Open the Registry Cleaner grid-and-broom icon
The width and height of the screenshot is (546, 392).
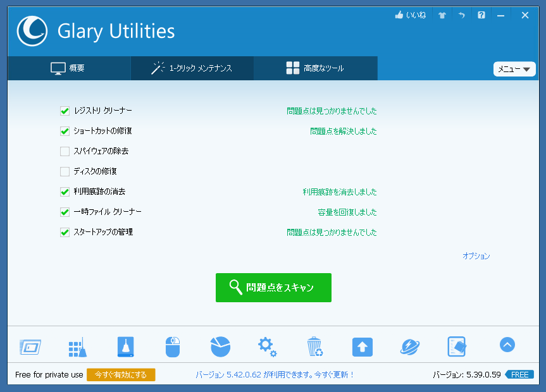tap(78, 347)
